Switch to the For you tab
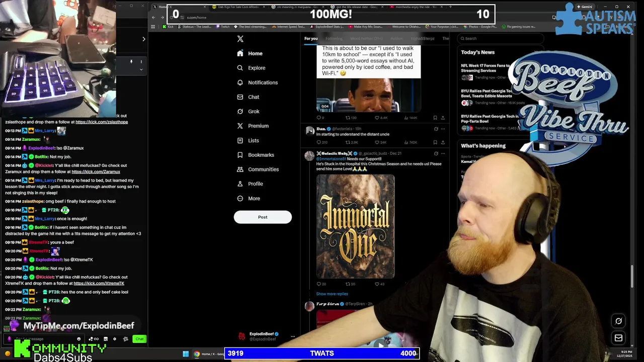 (311, 39)
